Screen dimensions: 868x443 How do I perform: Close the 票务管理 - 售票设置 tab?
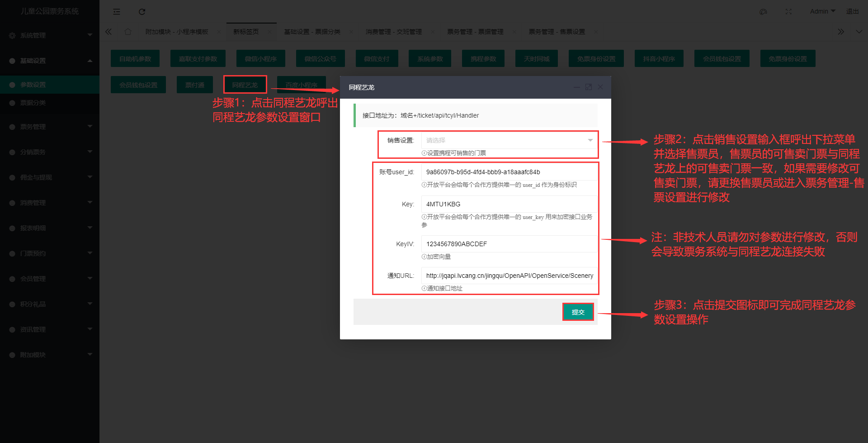click(x=596, y=32)
